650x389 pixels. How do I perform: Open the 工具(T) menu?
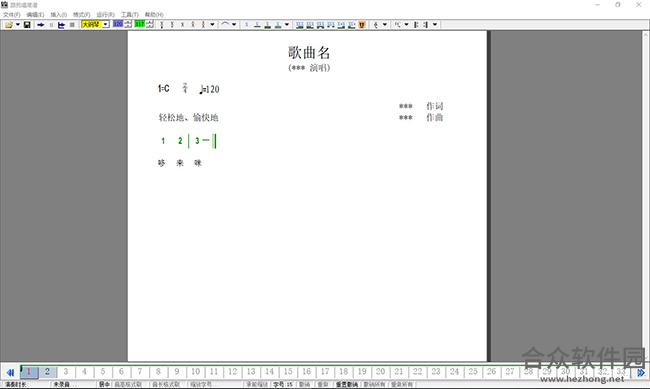pyautogui.click(x=129, y=15)
